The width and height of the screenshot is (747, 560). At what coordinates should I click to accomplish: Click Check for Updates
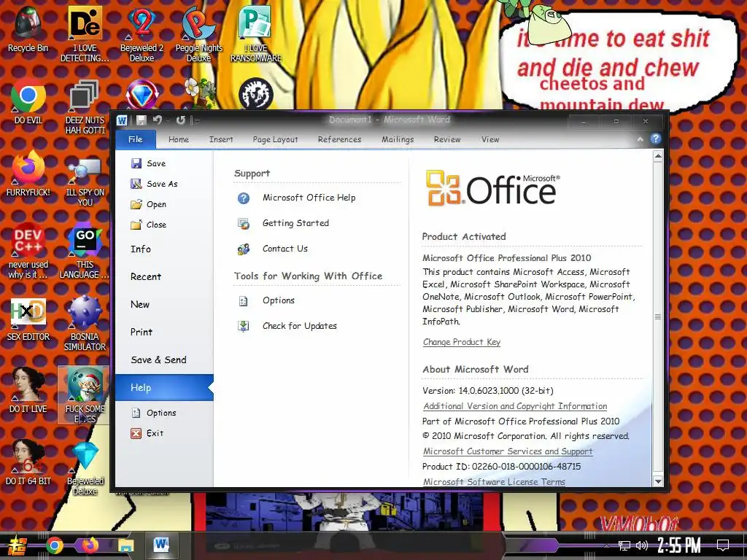tap(287, 326)
